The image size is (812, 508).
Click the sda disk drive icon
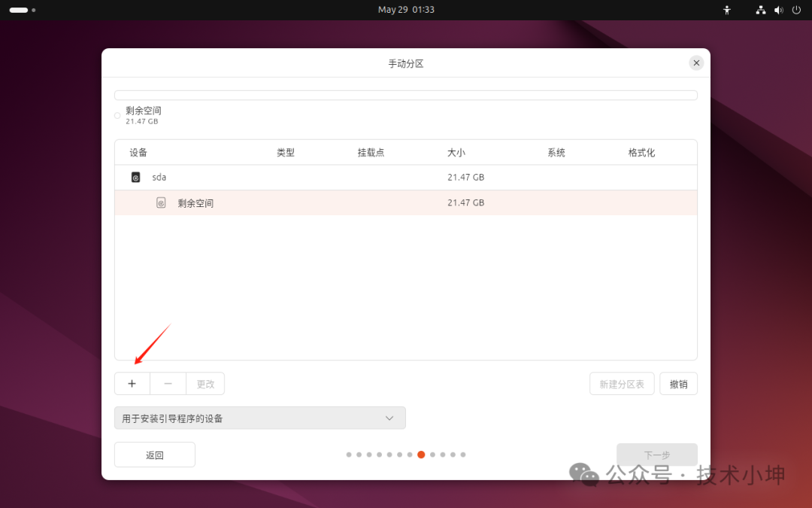135,178
